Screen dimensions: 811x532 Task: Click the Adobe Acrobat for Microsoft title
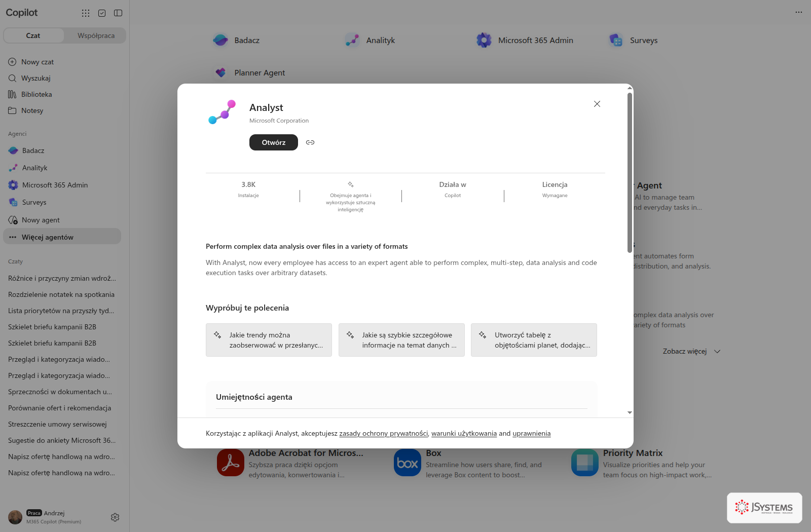click(306, 453)
